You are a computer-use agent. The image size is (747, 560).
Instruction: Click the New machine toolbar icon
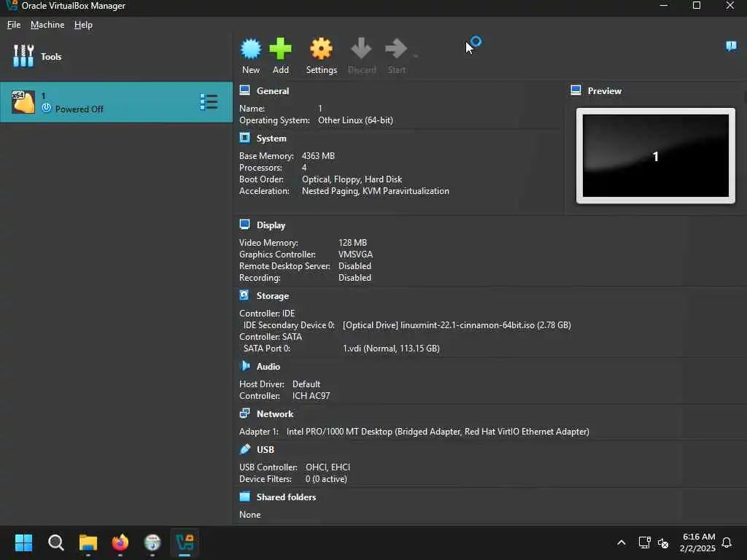click(251, 49)
